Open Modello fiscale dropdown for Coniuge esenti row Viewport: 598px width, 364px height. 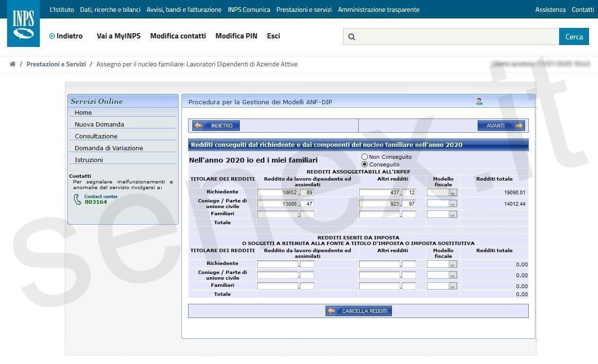(442, 275)
